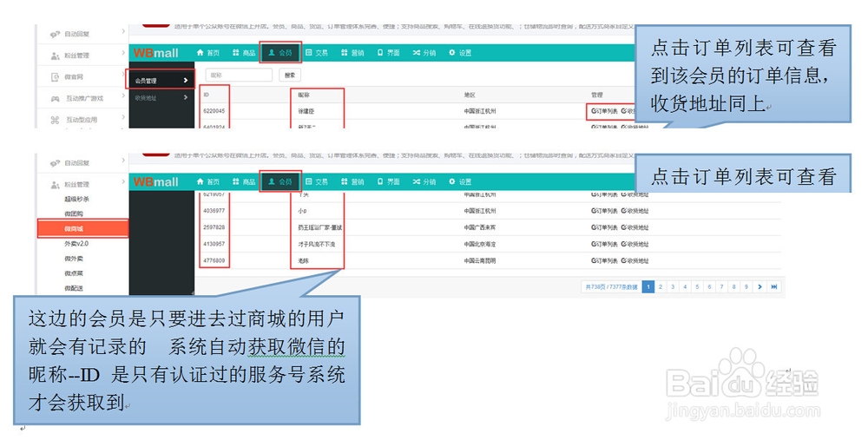This screenshot has width=868, height=440.
Task: Open 商品 tab above the search box
Action: point(244,53)
